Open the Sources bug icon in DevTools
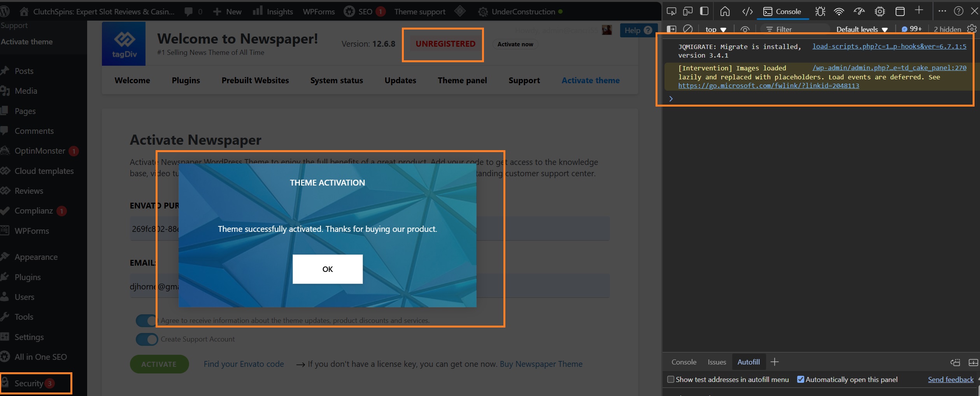Viewport: 980px width, 396px height. (820, 11)
